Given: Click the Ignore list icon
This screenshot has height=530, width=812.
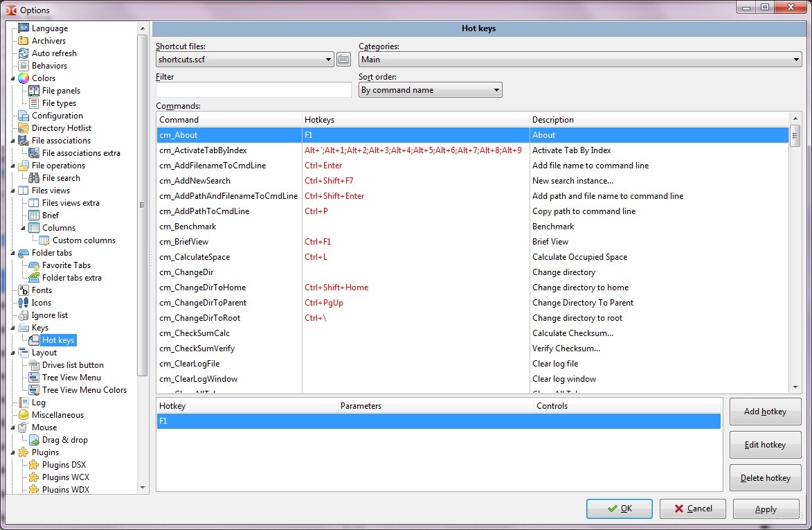Looking at the screenshot, I should [24, 315].
